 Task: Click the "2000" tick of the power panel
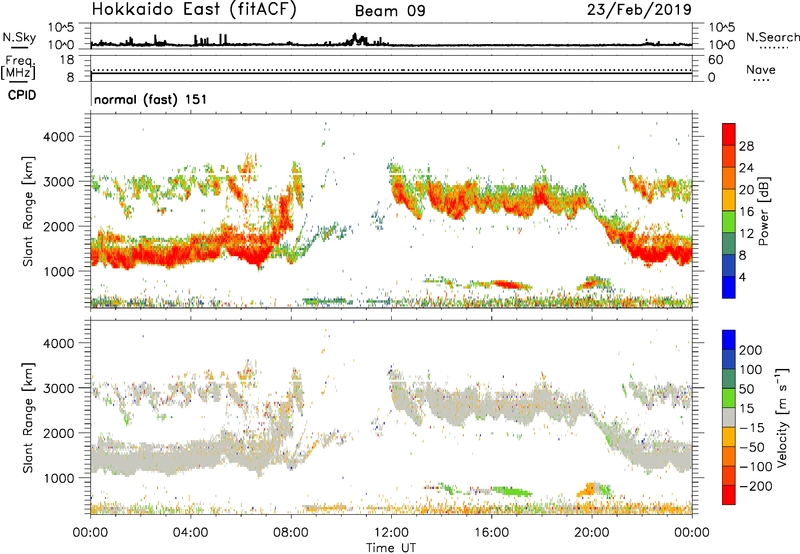point(59,226)
